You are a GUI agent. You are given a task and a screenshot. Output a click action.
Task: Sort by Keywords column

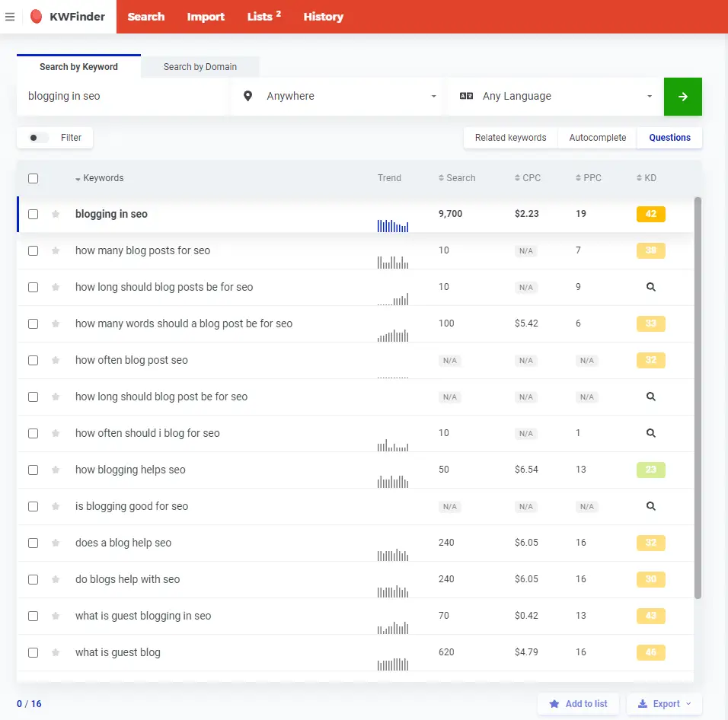pos(99,178)
